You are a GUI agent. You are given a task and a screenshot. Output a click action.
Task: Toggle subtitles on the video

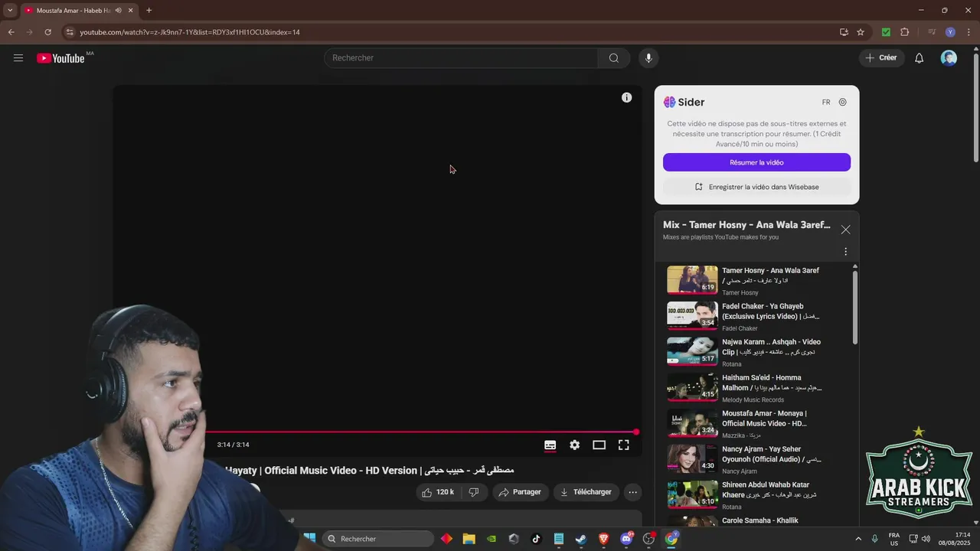pyautogui.click(x=550, y=445)
